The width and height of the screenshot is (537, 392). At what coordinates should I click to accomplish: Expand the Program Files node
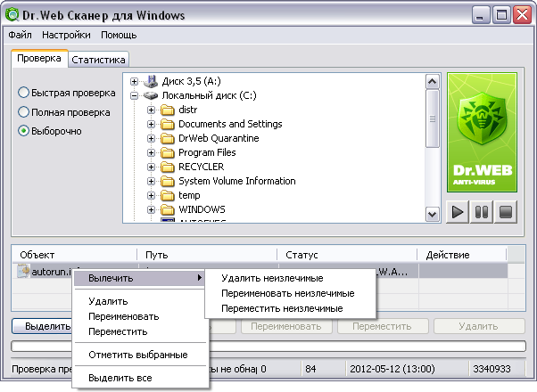(151, 152)
